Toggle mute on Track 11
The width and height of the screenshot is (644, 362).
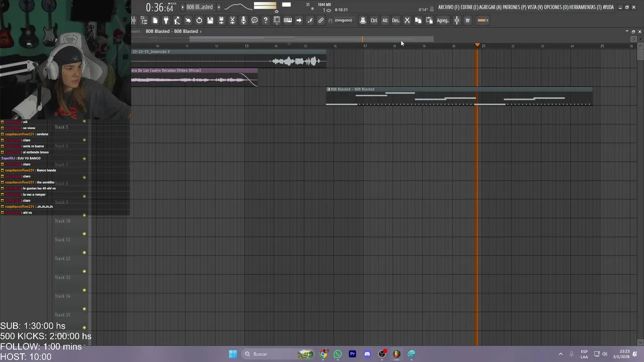84,252
